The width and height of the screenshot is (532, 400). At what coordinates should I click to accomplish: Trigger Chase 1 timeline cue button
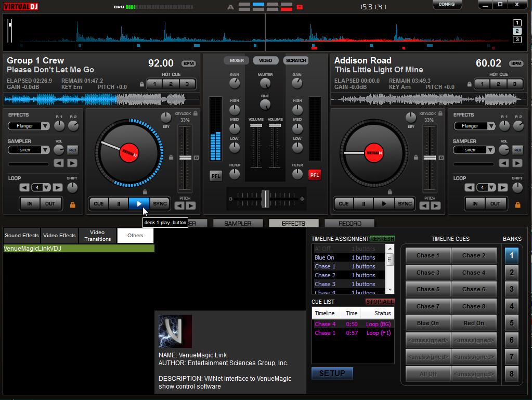click(x=428, y=255)
